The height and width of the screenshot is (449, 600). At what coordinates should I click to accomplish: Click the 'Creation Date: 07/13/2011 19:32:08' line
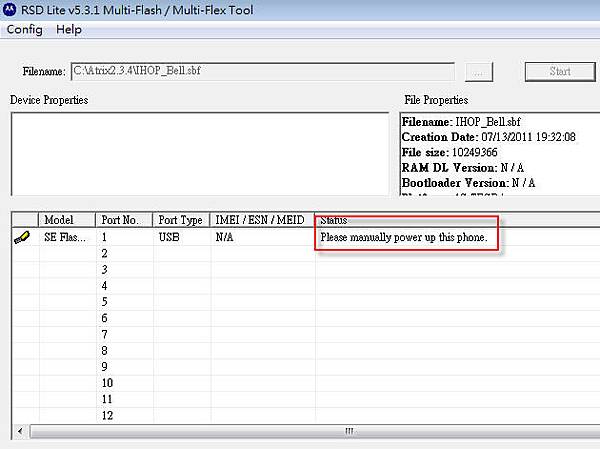[489, 137]
